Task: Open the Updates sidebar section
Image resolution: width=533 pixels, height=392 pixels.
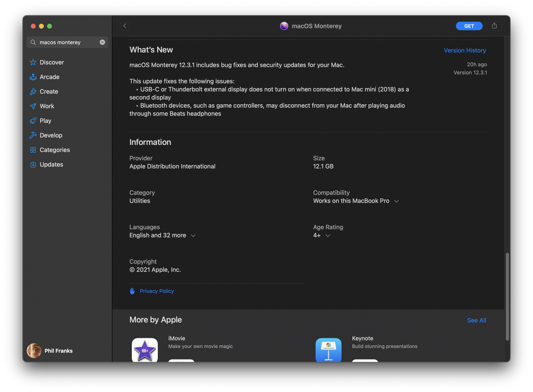Action: pos(51,165)
